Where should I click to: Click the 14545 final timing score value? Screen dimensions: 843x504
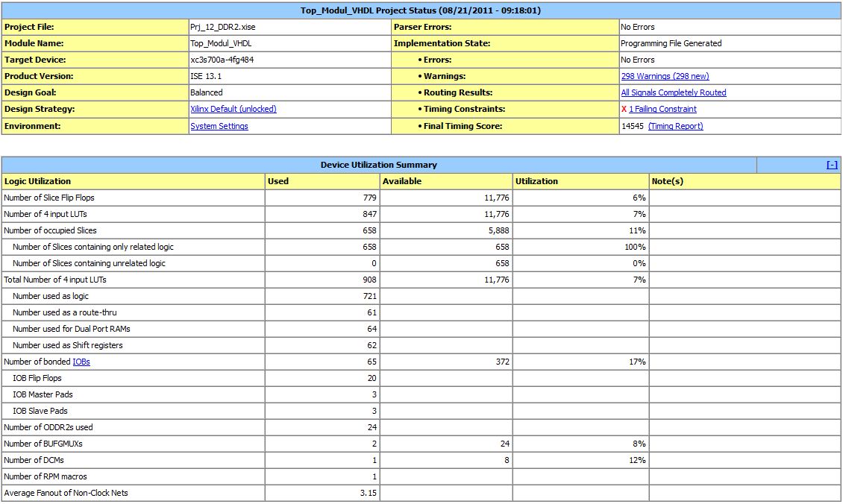[x=632, y=126]
